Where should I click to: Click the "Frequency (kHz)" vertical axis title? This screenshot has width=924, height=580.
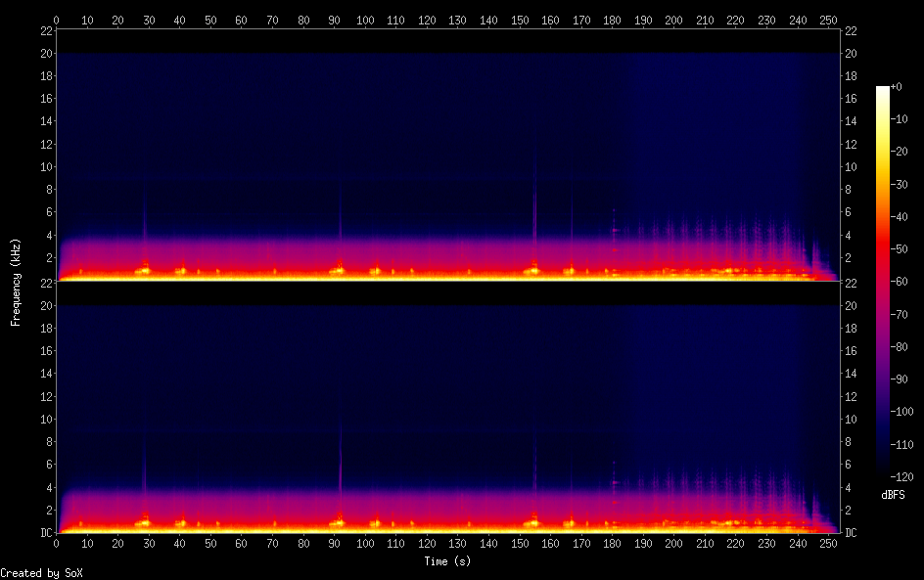(16, 282)
